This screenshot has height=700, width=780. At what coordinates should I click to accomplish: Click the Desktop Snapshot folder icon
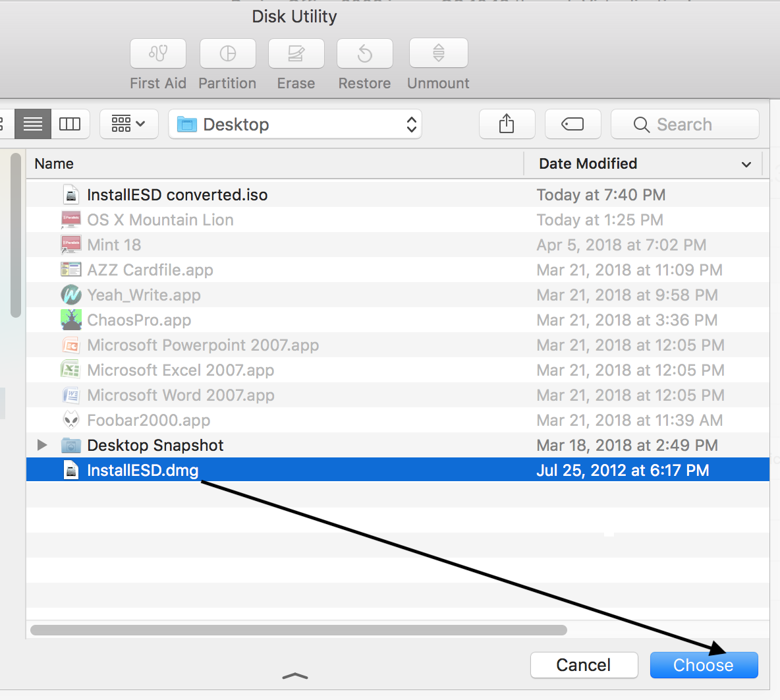71,445
